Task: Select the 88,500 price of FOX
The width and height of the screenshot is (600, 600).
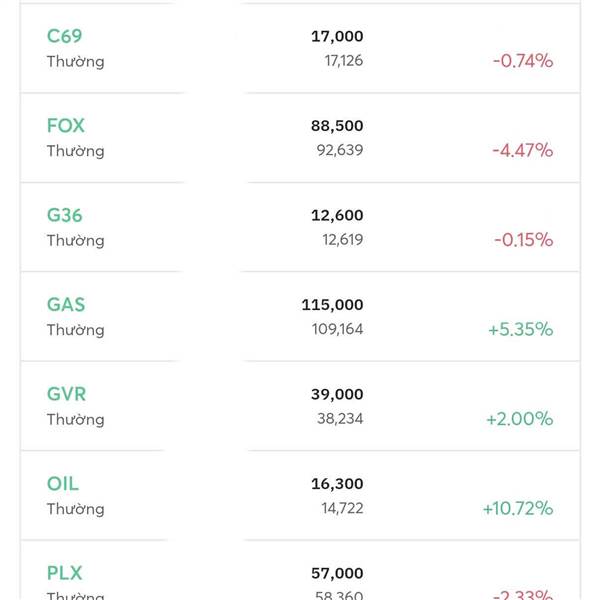Action: [337, 126]
